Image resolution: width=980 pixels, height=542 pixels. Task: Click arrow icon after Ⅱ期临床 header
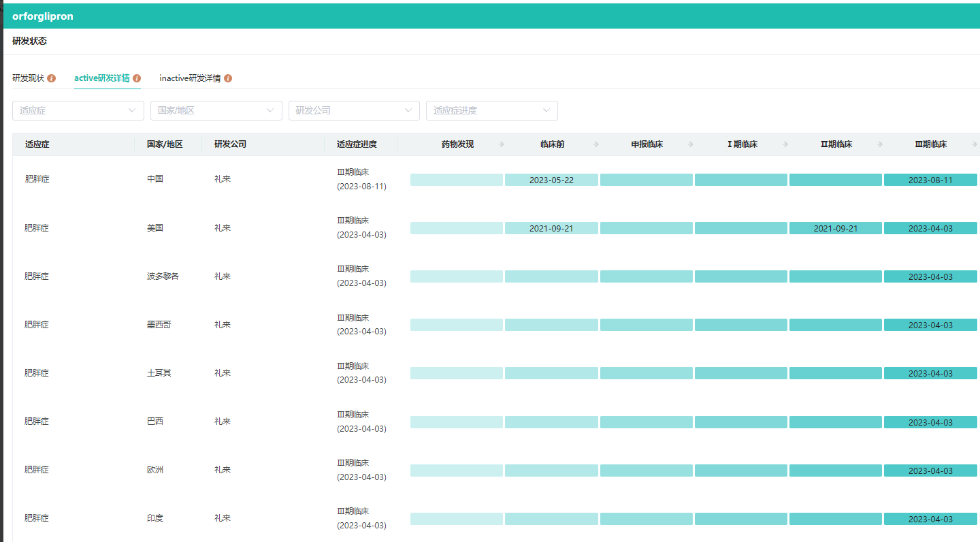coord(879,144)
